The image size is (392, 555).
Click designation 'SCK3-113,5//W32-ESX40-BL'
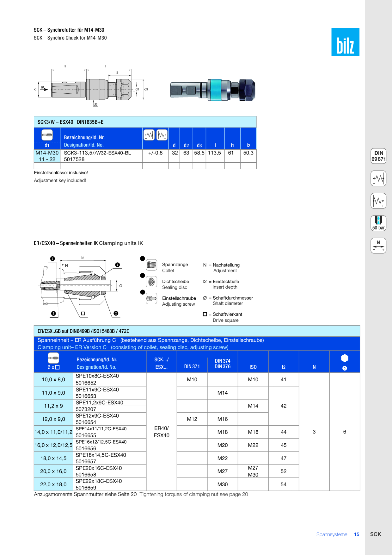pos(97,153)
